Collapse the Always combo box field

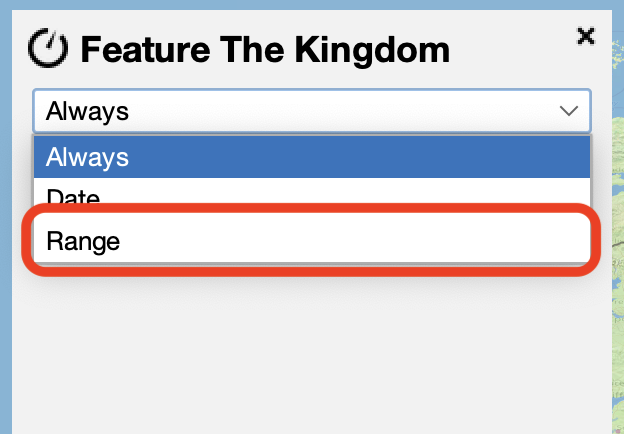tap(311, 111)
